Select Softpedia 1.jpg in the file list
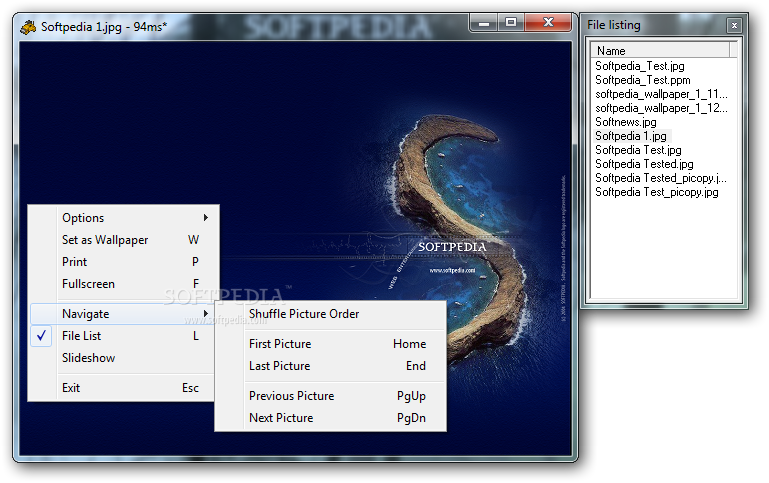Screen dimensions: 769x483 click(631, 136)
